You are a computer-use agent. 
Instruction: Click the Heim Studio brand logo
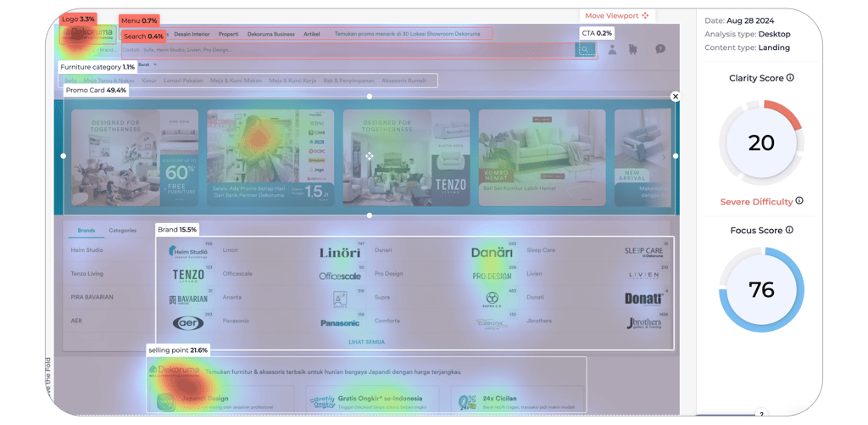click(188, 250)
